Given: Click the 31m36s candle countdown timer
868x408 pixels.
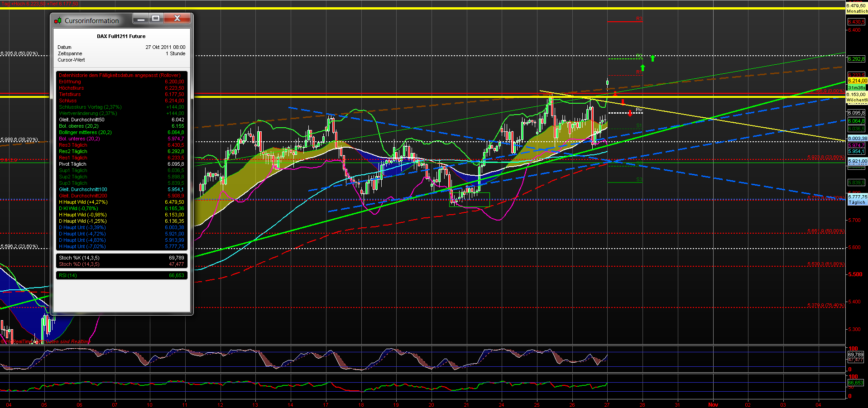Looking at the screenshot, I should pyautogui.click(x=857, y=86).
